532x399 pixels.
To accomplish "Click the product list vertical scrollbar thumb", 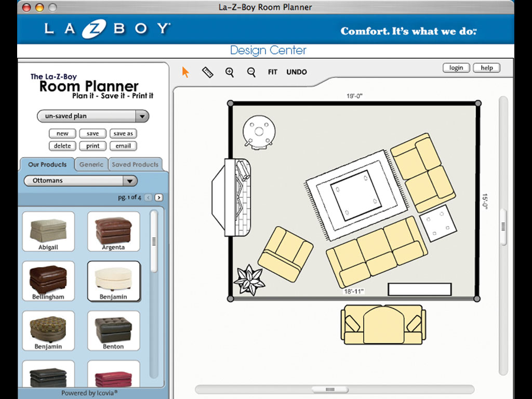I will [x=154, y=242].
